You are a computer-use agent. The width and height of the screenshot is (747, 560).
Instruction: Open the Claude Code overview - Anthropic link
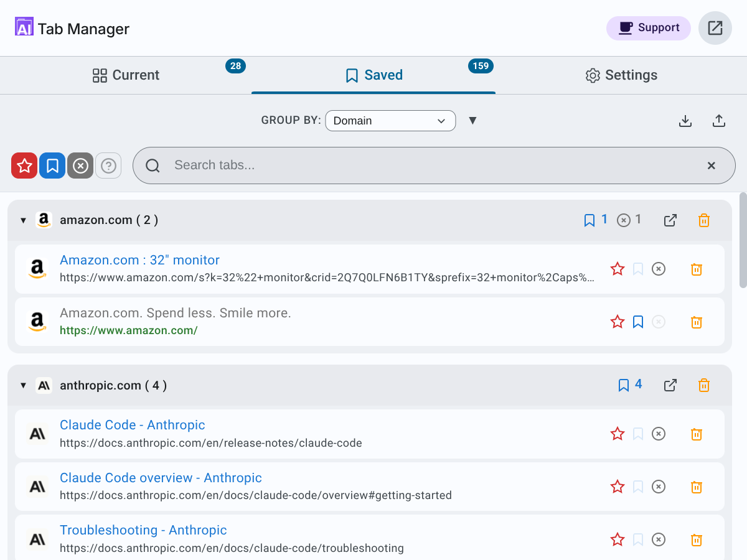click(161, 478)
